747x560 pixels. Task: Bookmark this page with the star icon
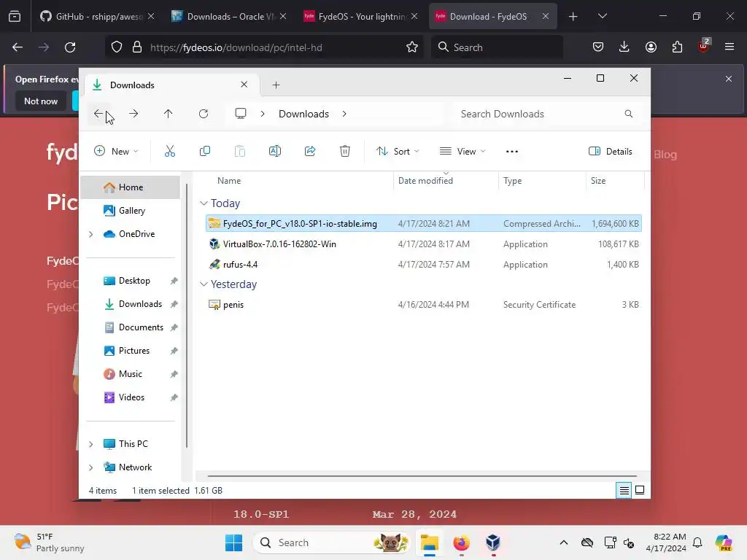(x=412, y=47)
